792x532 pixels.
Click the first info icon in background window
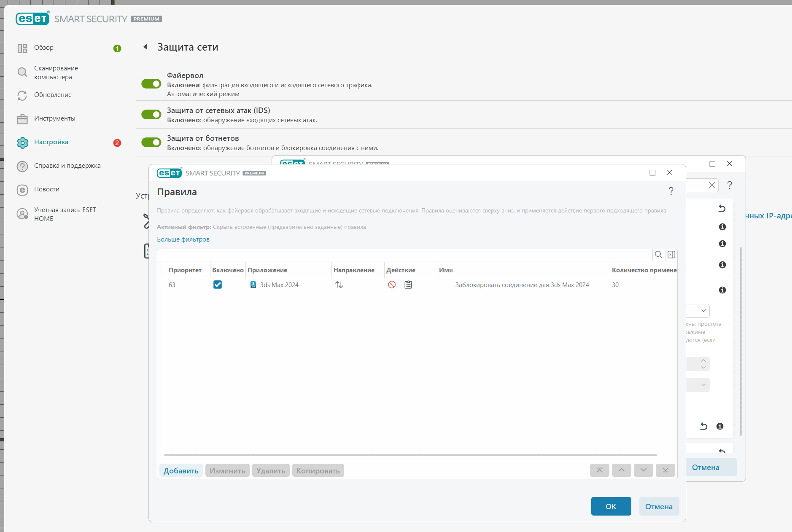[722, 227]
